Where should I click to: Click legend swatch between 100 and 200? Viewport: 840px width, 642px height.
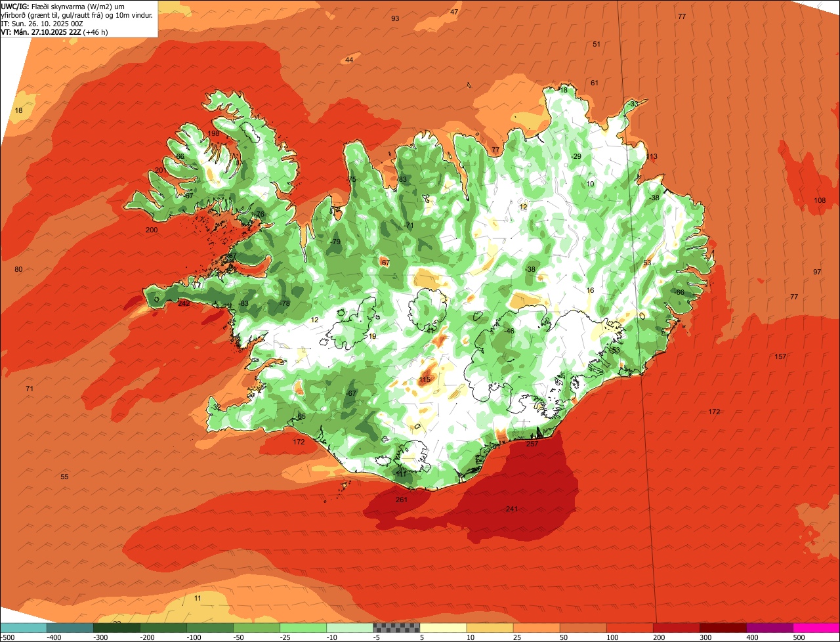tap(629, 628)
